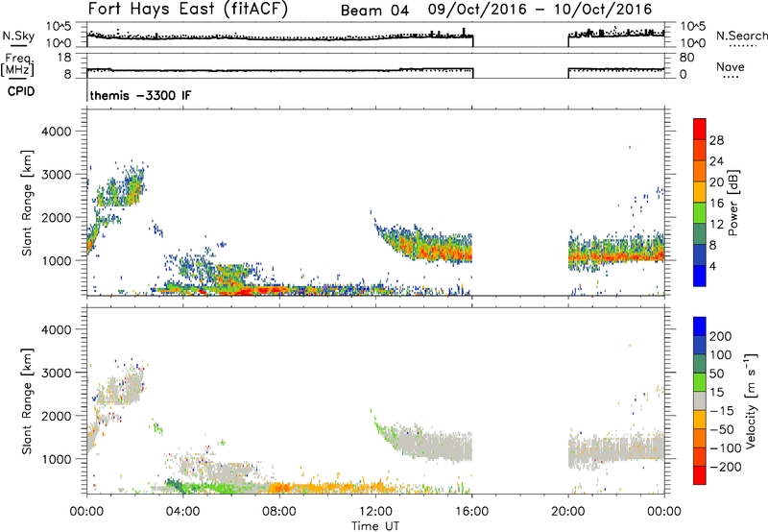Image resolution: width=768 pixels, height=532 pixels.
Task: Click the '20:00' time axis tick label
Action: click(x=568, y=512)
